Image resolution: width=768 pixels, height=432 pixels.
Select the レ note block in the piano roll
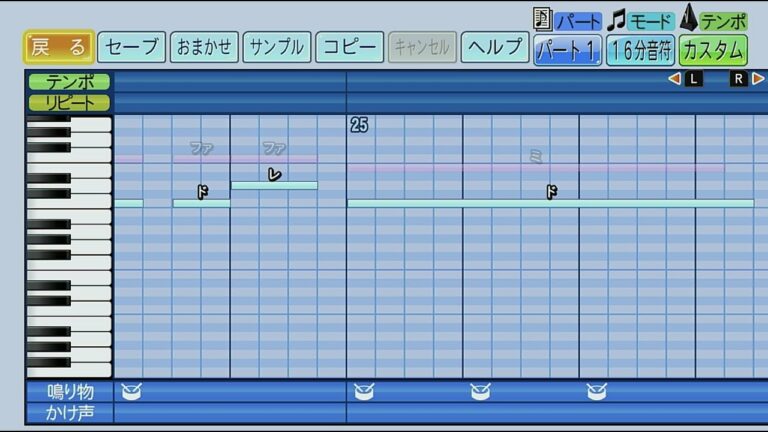pos(274,185)
